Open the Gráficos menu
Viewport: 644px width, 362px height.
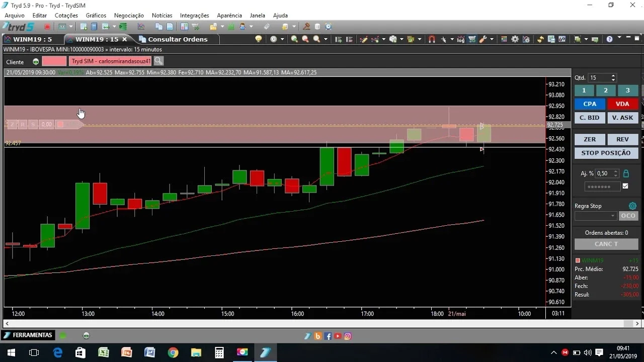pyautogui.click(x=96, y=16)
